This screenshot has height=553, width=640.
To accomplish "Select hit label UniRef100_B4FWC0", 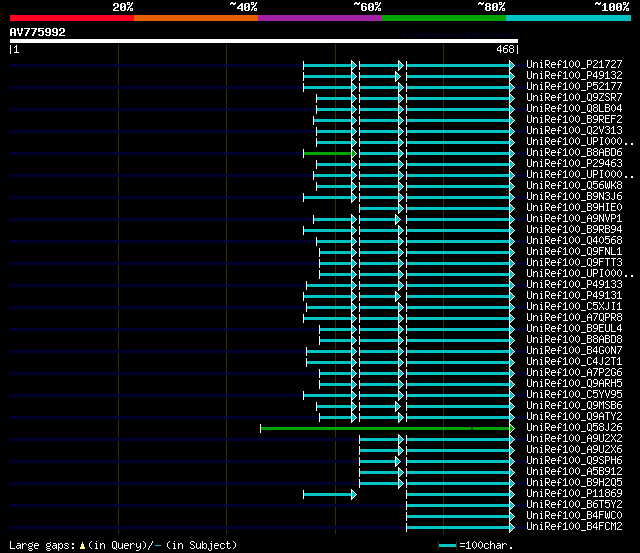I will pyautogui.click(x=574, y=516).
